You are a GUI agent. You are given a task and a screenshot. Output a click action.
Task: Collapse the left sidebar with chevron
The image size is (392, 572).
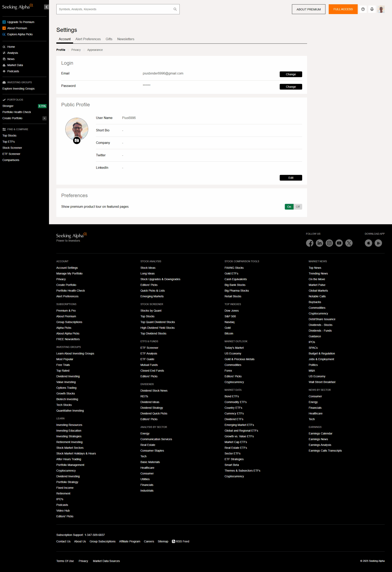point(46,7)
